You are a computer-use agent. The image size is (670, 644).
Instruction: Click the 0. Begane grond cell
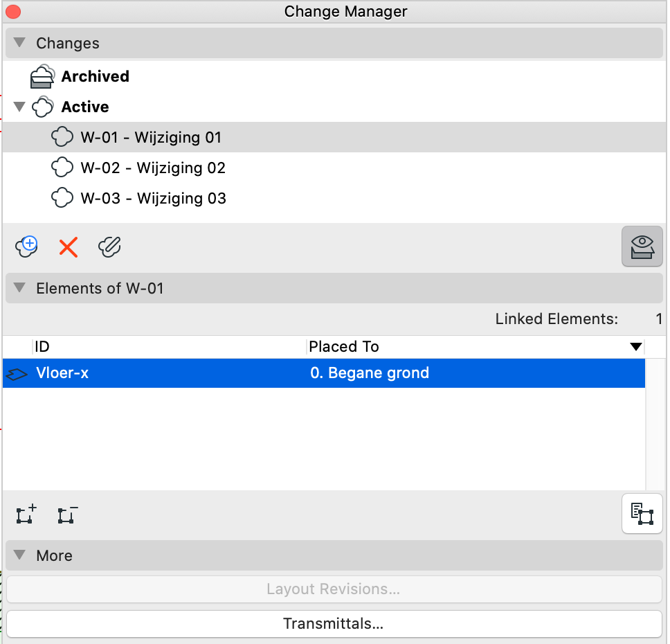pyautogui.click(x=370, y=373)
